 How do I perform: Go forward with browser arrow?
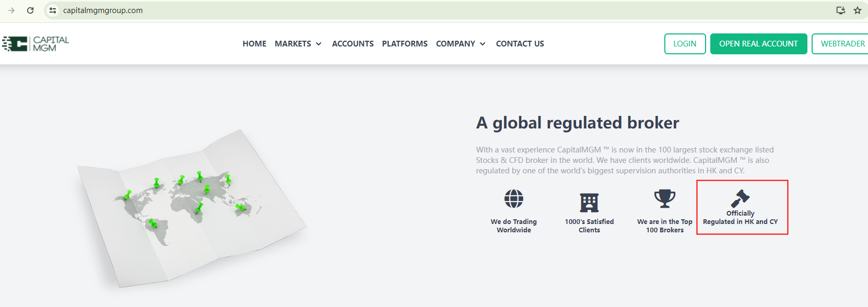coord(11,10)
